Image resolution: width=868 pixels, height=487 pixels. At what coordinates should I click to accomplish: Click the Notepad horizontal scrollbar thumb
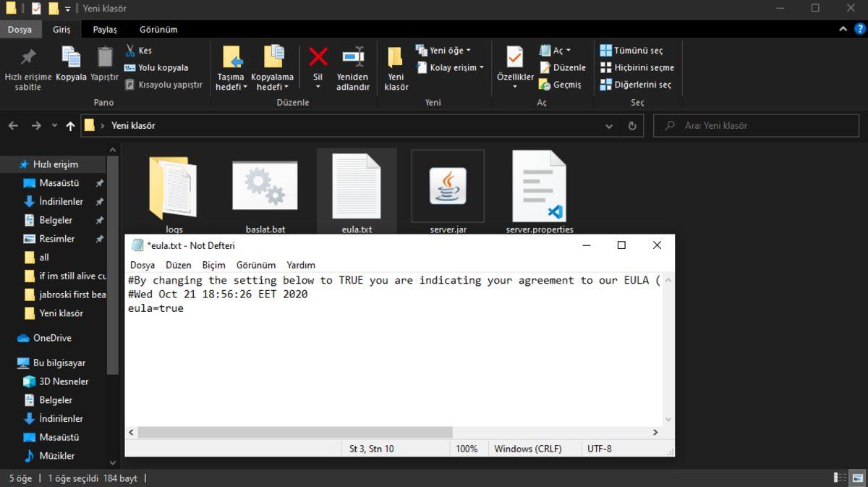tap(294, 432)
